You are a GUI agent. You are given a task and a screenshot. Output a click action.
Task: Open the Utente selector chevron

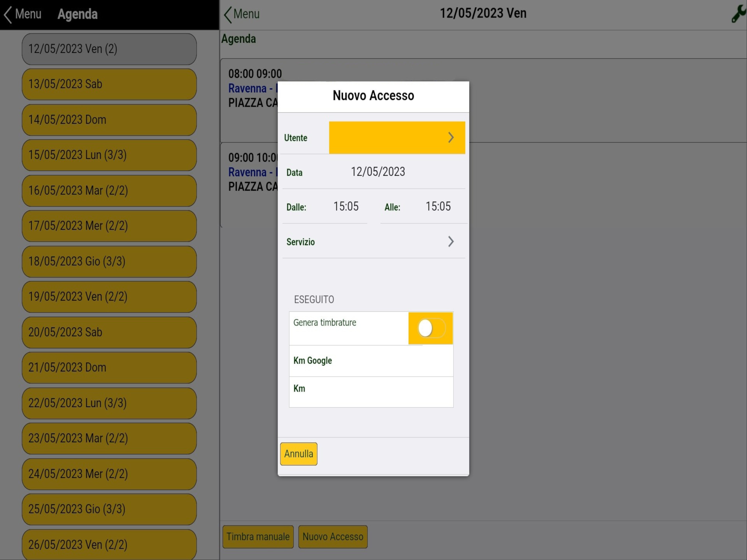[451, 138]
